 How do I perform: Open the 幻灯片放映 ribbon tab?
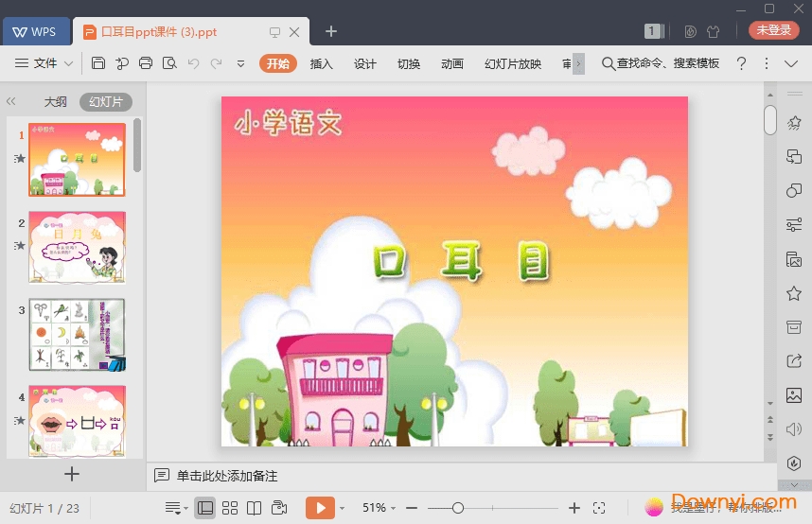[x=513, y=63]
